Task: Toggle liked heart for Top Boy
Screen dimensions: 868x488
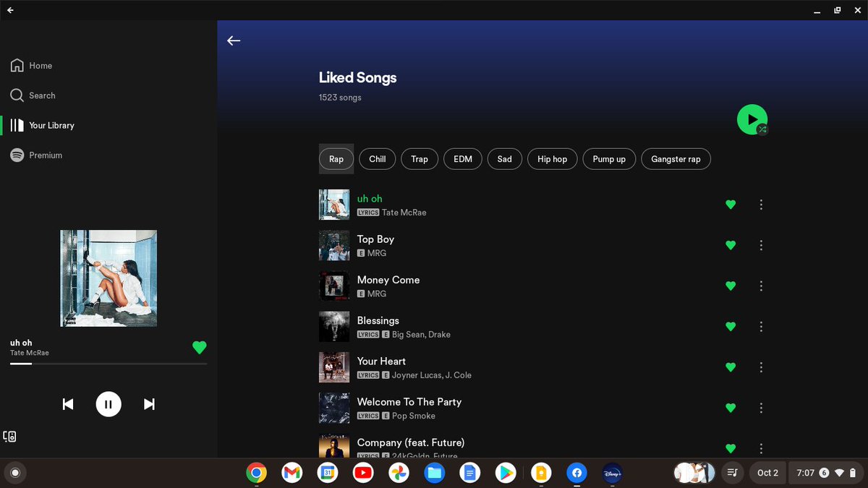Action: (x=731, y=245)
